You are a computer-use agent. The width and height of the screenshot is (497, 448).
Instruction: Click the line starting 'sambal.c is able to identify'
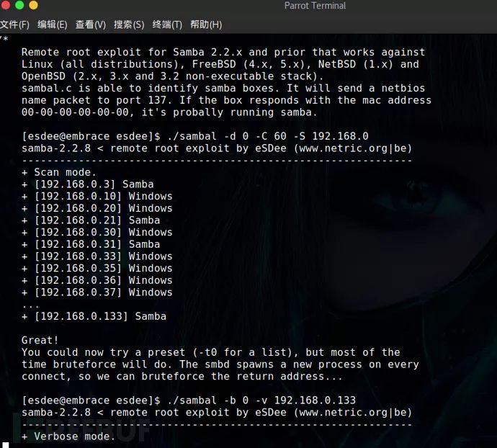[x=223, y=88]
